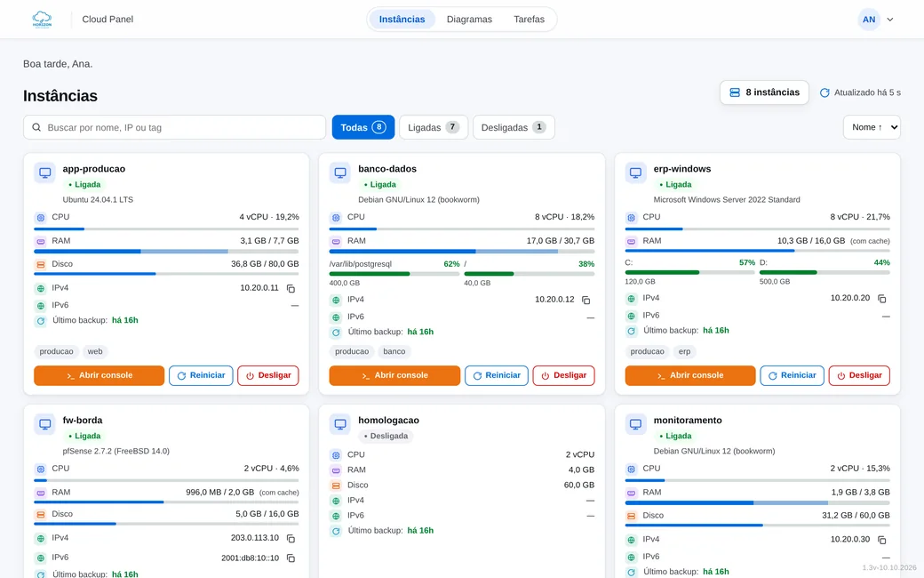The width and height of the screenshot is (924, 578).
Task: Click the homologacao monitor icon
Action: click(340, 424)
